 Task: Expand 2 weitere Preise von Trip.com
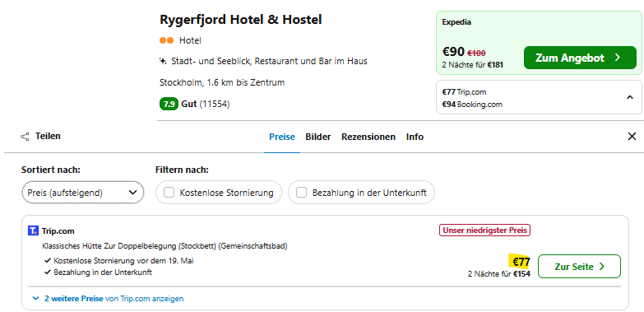[109, 299]
